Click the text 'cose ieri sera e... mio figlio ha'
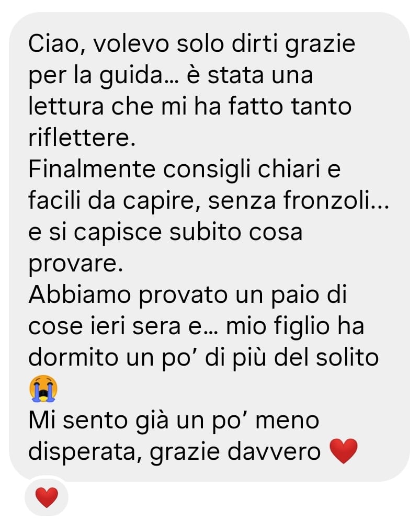 click(196, 326)
